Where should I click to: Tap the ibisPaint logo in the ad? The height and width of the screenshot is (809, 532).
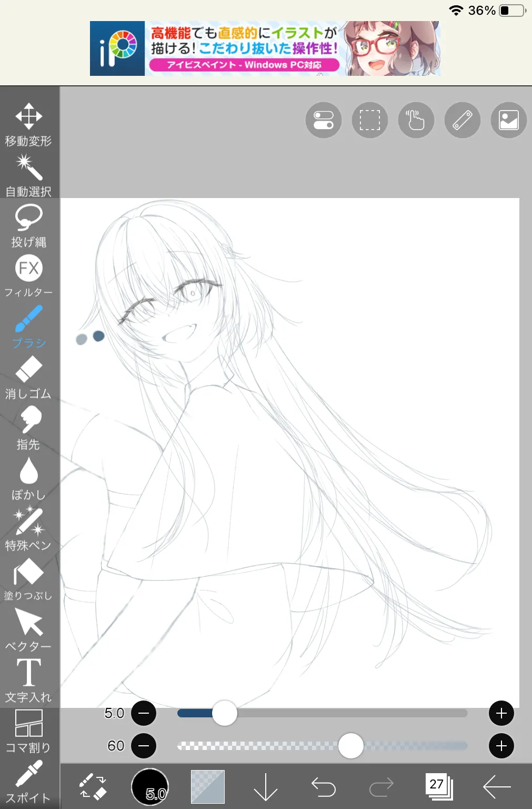[117, 48]
